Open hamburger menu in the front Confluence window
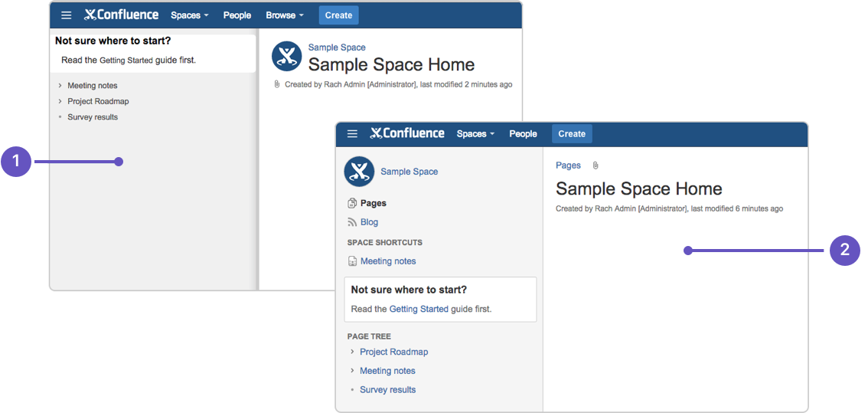This screenshot has width=868, height=413. click(352, 134)
